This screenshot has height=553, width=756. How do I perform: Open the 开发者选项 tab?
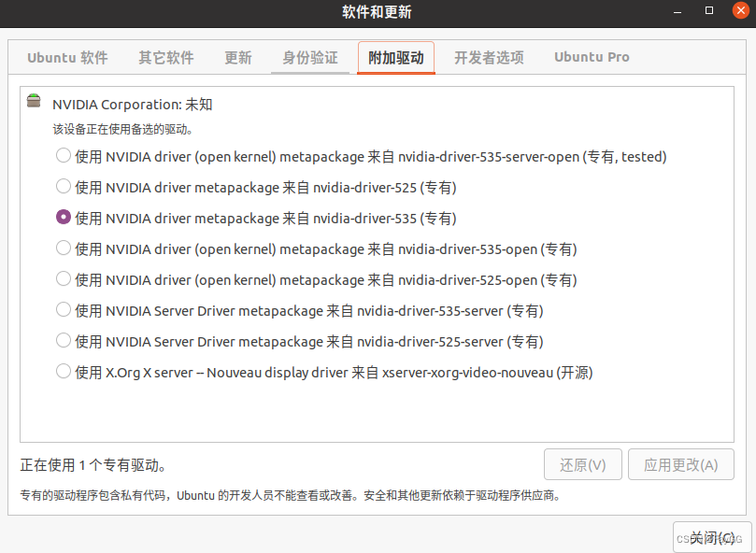489,58
